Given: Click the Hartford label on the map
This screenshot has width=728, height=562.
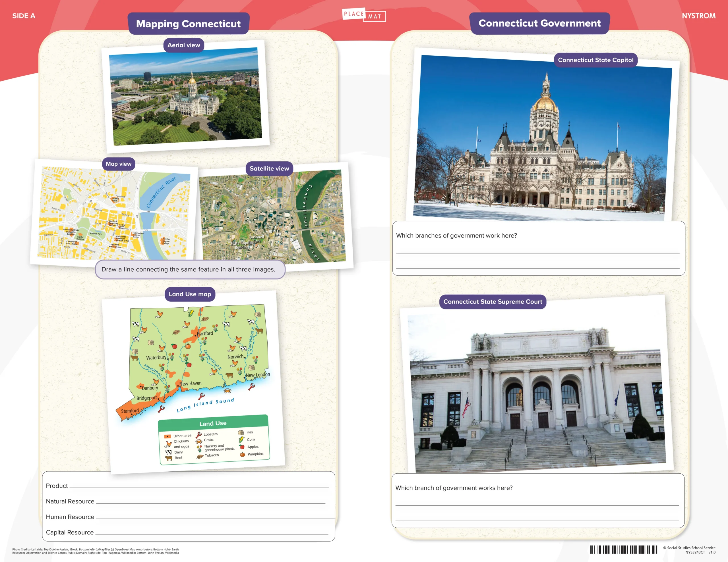Looking at the screenshot, I should 205,334.
